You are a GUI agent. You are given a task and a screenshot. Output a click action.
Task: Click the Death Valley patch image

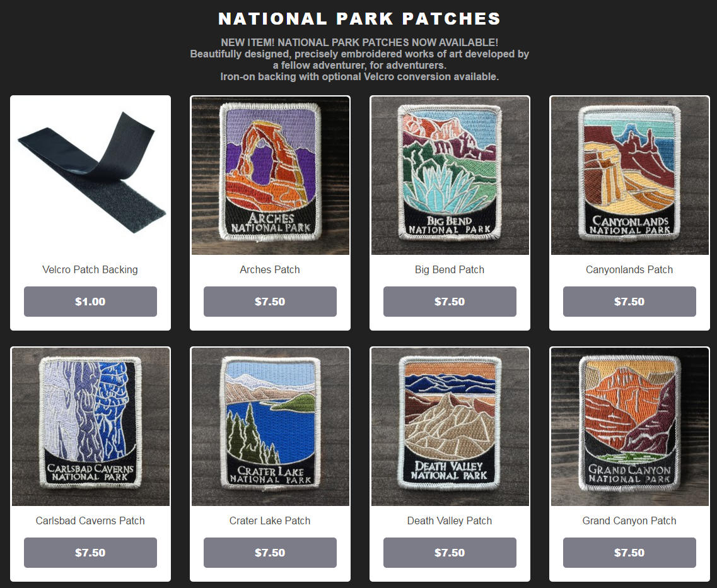(450, 427)
